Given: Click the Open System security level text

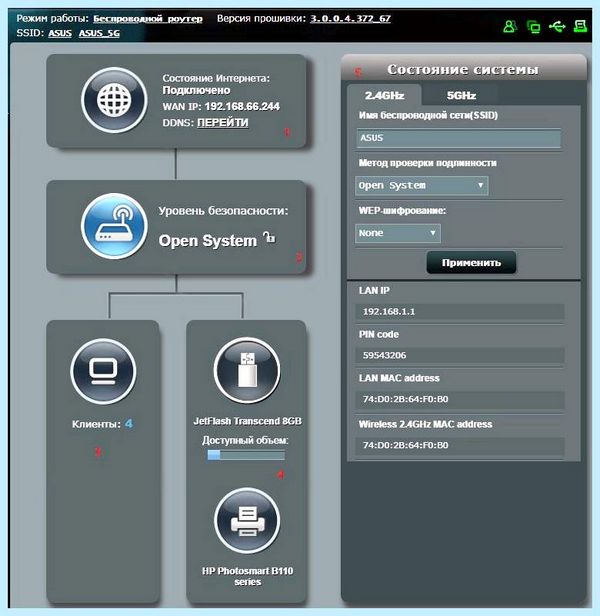Looking at the screenshot, I should pos(207,240).
